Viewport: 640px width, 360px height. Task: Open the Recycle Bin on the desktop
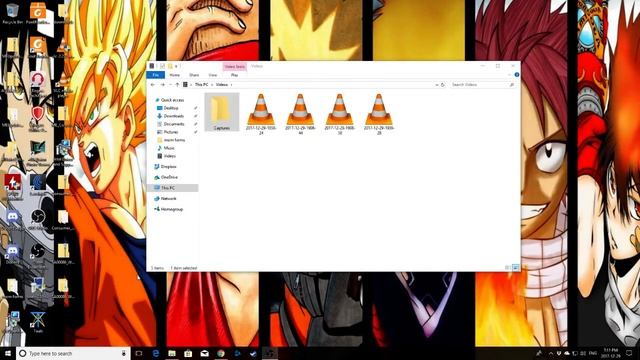click(12, 14)
